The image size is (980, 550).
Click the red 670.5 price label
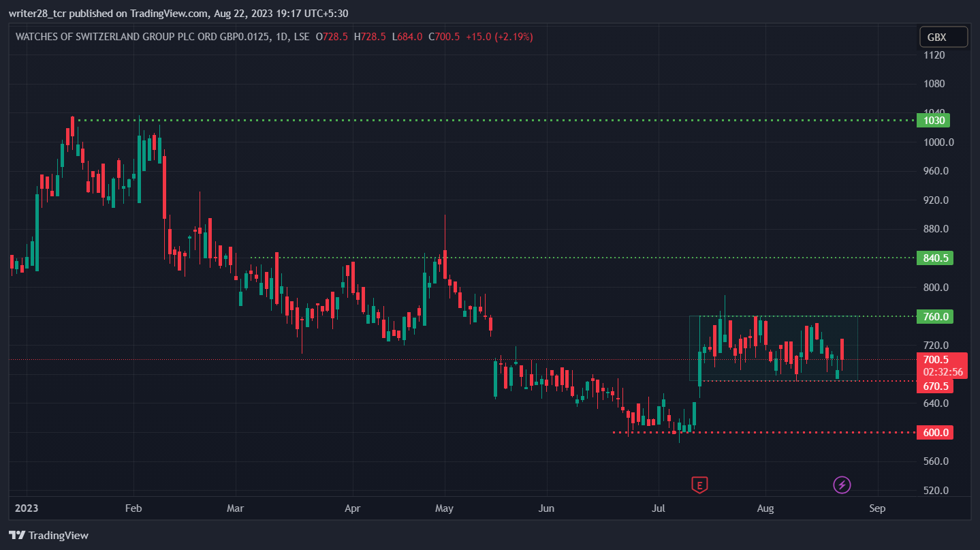[935, 386]
